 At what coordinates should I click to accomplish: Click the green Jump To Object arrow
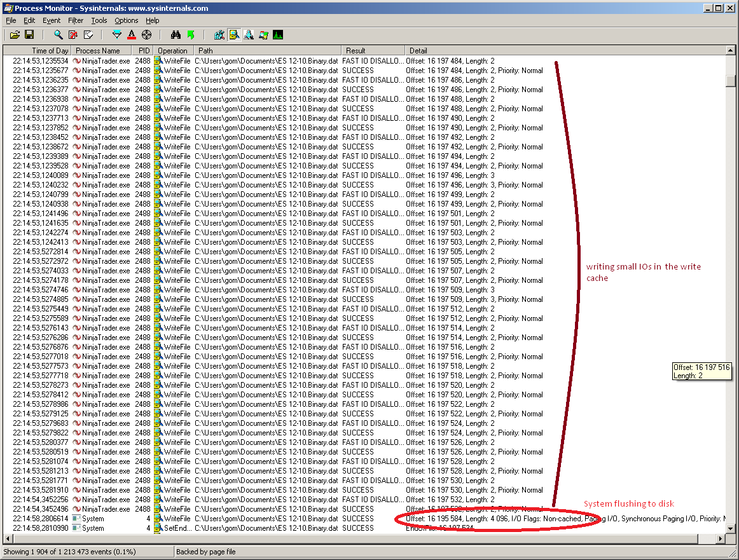[x=190, y=35]
